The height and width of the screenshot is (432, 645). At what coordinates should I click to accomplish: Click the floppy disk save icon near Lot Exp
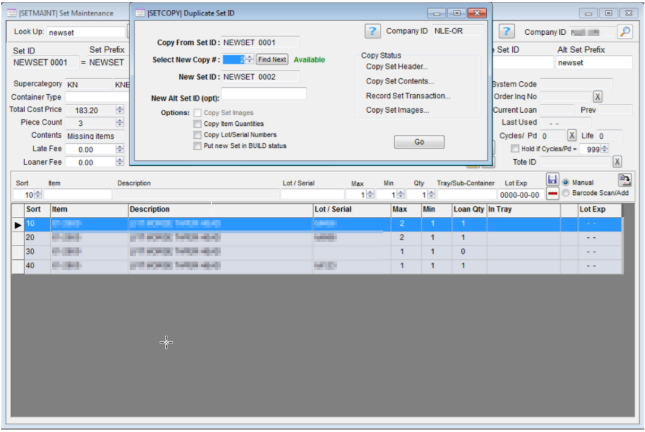pos(552,179)
